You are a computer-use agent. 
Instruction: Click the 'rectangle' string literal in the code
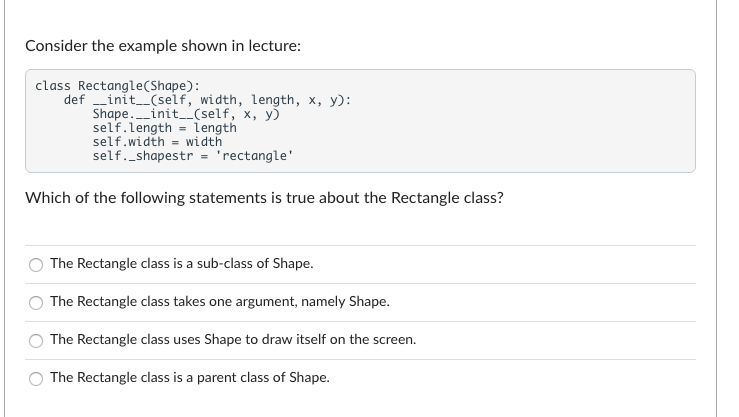(x=256, y=156)
